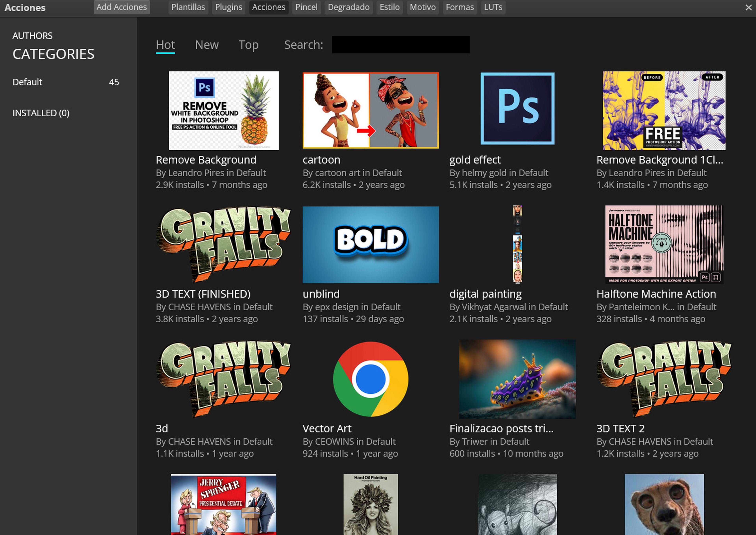Show the INSTALLED (0) list
756x535 pixels.
(x=41, y=113)
